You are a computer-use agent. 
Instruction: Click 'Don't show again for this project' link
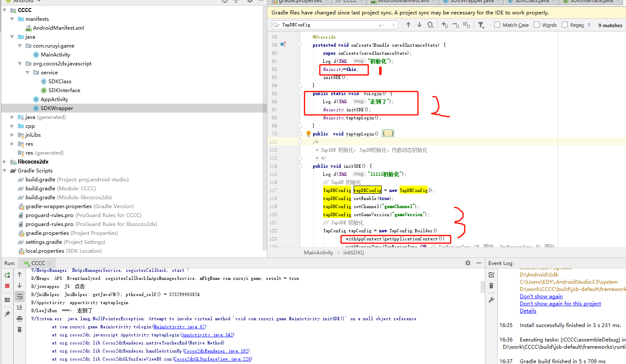pos(560,304)
